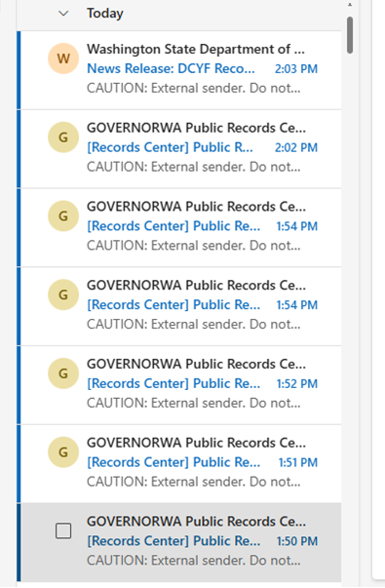Select the G avatar on the 1:51 PM email
385x588 pixels.
pyautogui.click(x=63, y=452)
